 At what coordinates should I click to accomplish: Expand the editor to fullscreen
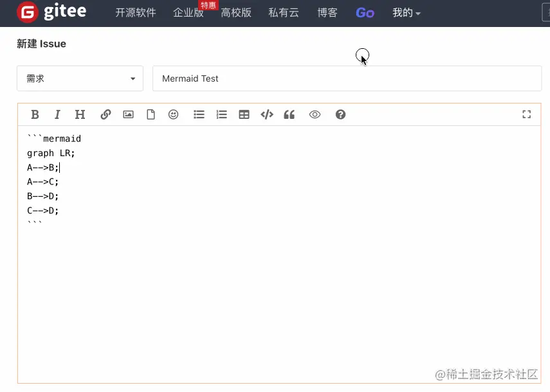pyautogui.click(x=526, y=114)
